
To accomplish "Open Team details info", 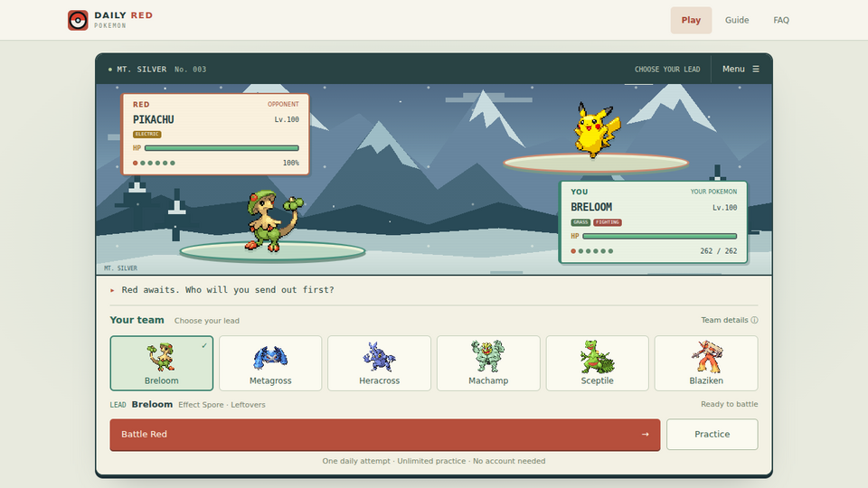I will coord(729,320).
